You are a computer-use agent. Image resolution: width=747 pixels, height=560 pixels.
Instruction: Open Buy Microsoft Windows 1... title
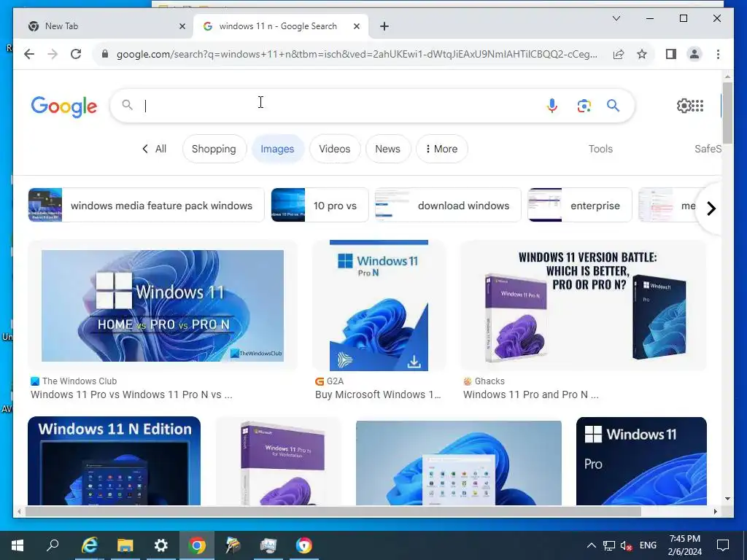click(x=378, y=394)
